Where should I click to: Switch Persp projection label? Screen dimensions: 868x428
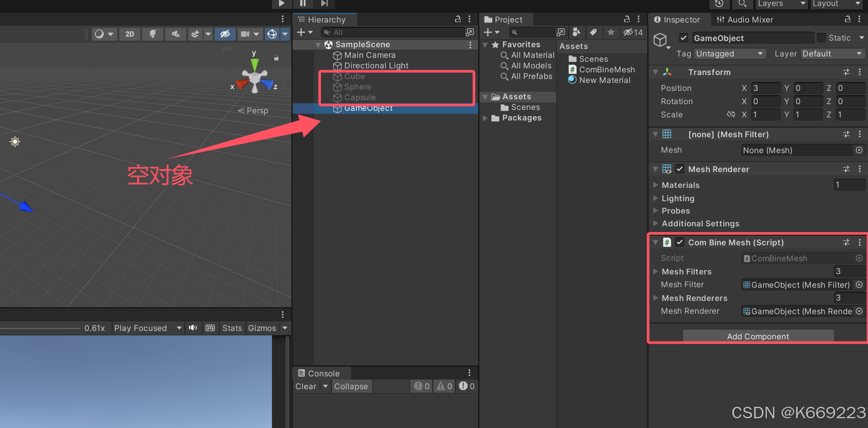(x=253, y=111)
